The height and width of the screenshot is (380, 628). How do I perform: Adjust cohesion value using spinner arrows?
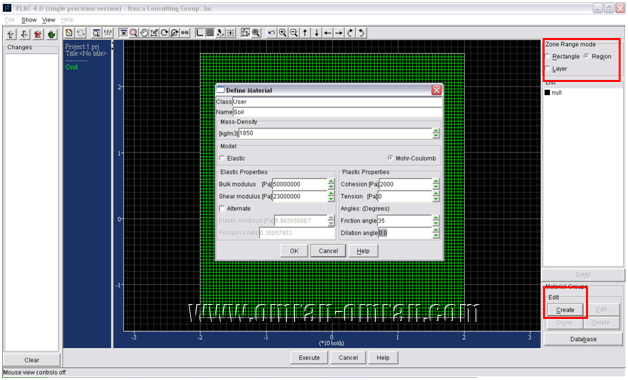(436, 185)
